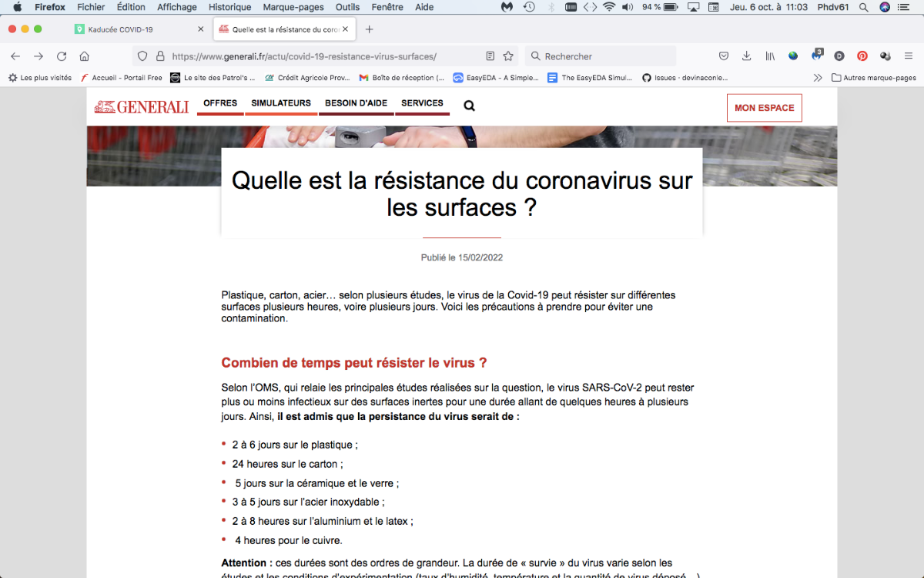Click the heading Combien de temps peut résister le virus

354,363
